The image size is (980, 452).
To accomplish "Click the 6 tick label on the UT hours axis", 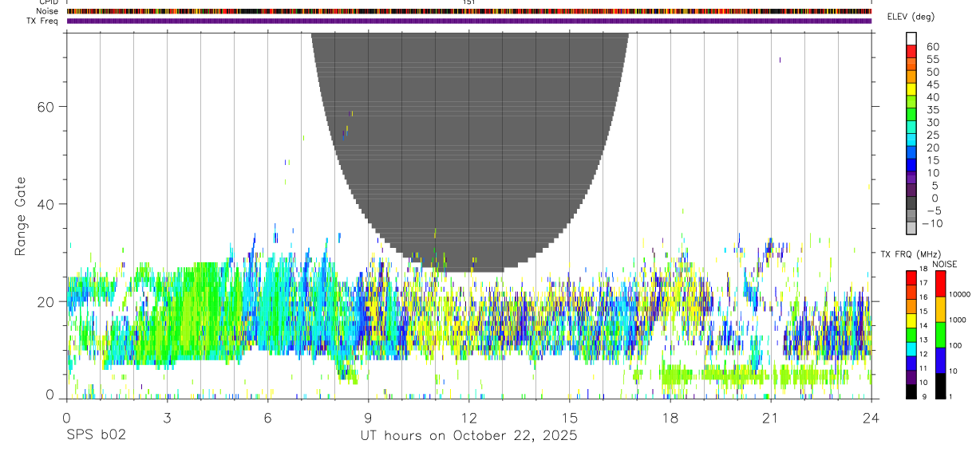I will (267, 417).
